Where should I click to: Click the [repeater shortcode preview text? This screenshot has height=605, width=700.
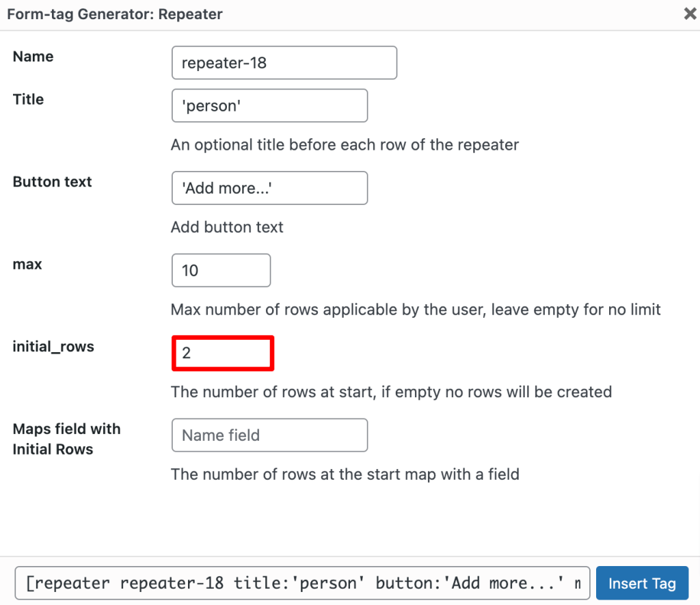coord(301,583)
